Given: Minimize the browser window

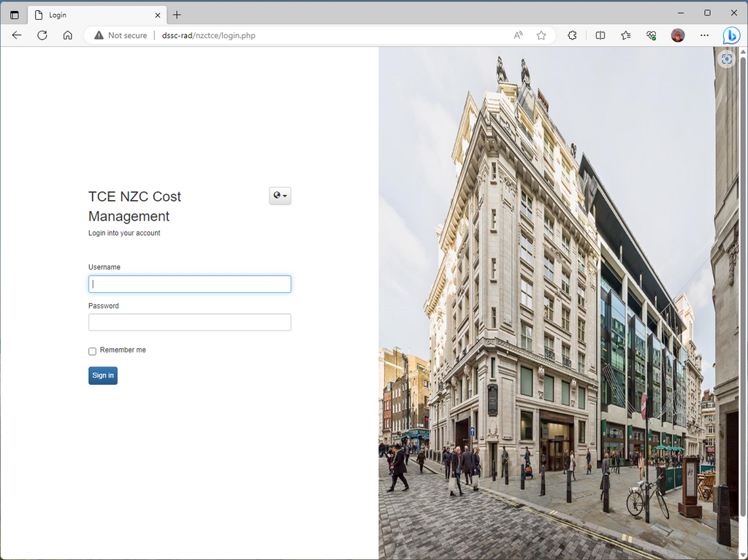Looking at the screenshot, I should pos(681,13).
